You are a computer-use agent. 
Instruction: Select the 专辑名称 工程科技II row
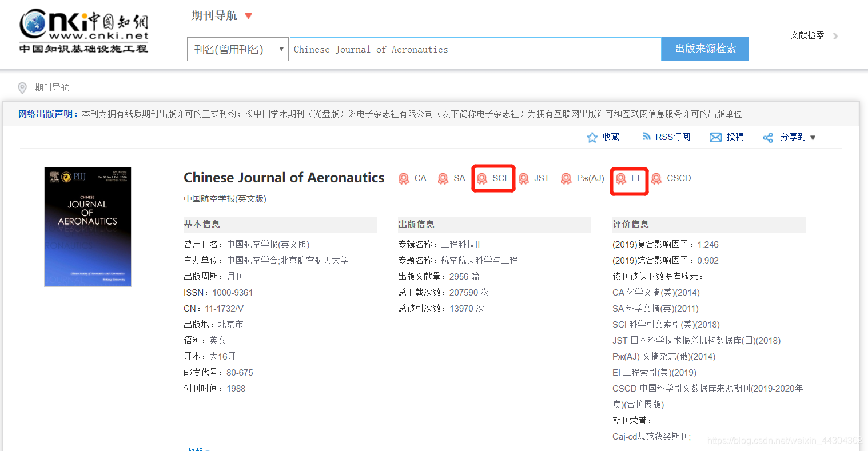coord(439,245)
